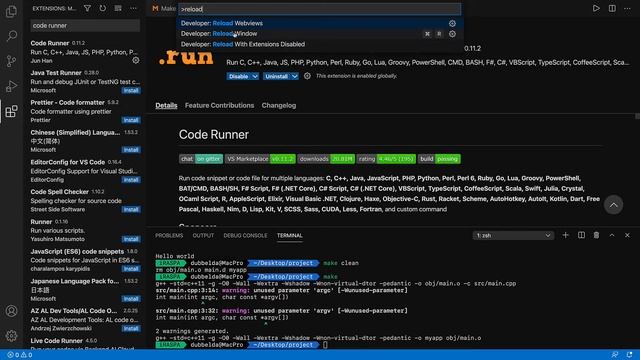Screen dimensions: 640x360
Task: Kill the terminal with trash icon
Action: [596, 235]
